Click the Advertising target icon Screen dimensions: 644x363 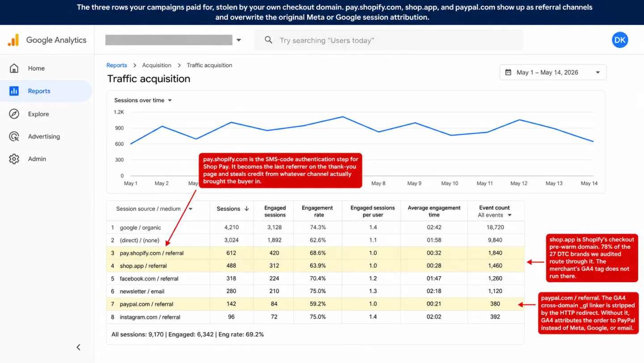(x=14, y=136)
